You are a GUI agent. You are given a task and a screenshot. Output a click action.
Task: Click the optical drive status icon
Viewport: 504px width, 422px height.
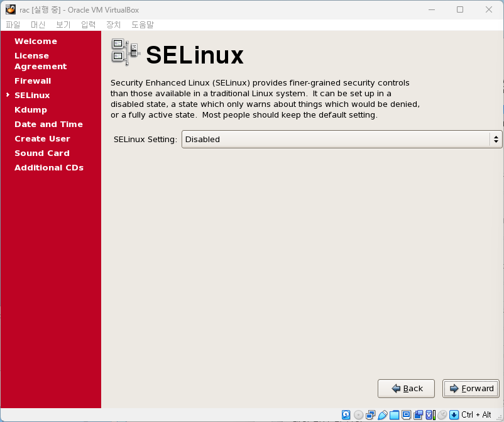(358, 415)
